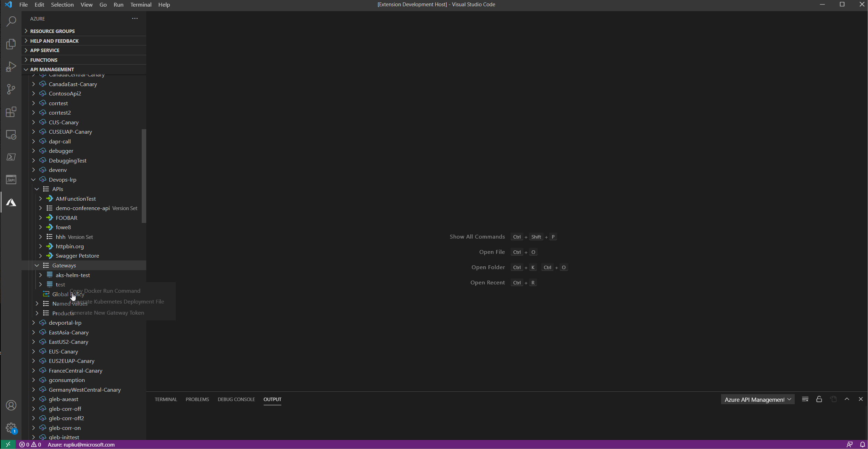Clear the output panel
Image resolution: width=868 pixels, height=449 pixels.
tap(805, 399)
